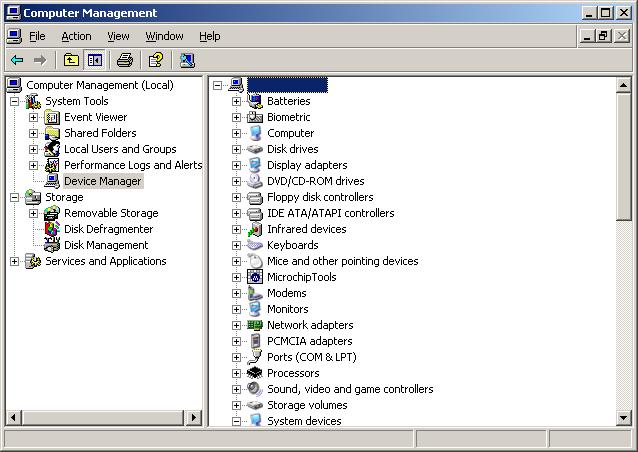The height and width of the screenshot is (452, 638).
Task: Click the Up one level toolbar icon
Action: (x=71, y=60)
